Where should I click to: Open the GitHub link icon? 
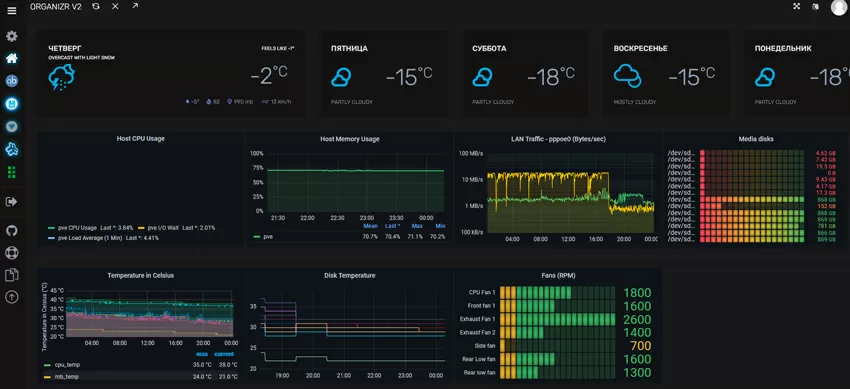(11, 230)
